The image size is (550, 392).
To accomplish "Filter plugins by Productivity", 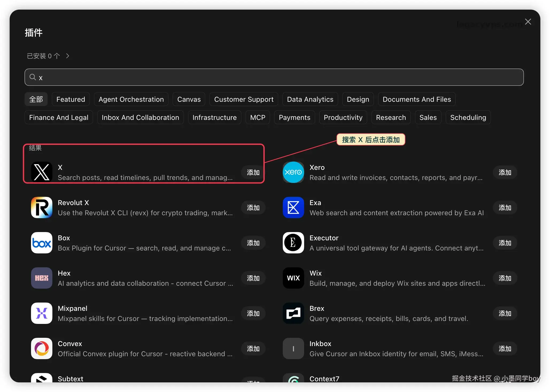I will pyautogui.click(x=343, y=117).
